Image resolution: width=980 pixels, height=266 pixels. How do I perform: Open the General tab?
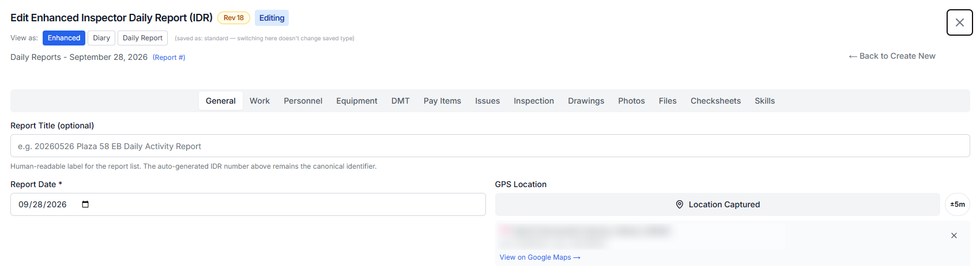221,101
